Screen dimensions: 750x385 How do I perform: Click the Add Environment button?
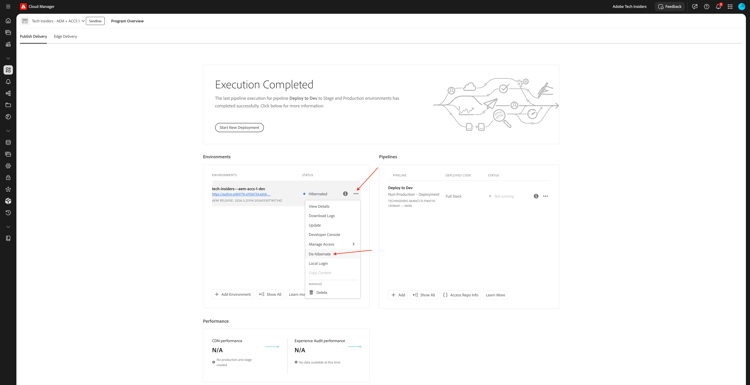pos(233,295)
